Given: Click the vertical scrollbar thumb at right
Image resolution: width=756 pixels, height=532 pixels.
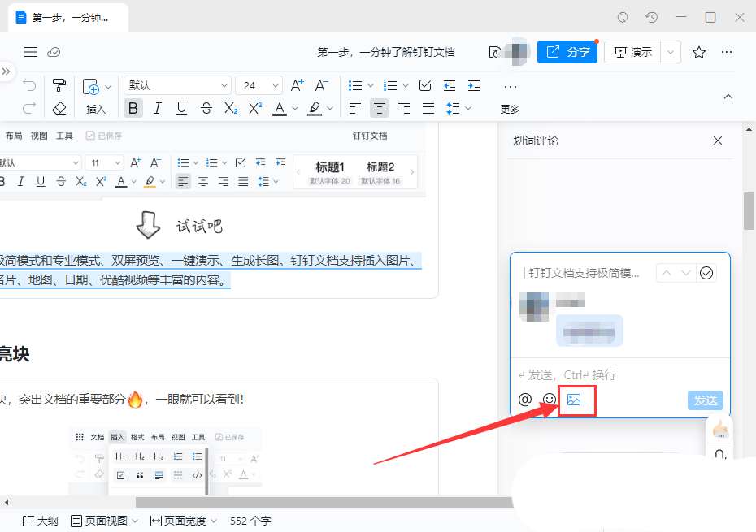Looking at the screenshot, I should click(749, 211).
